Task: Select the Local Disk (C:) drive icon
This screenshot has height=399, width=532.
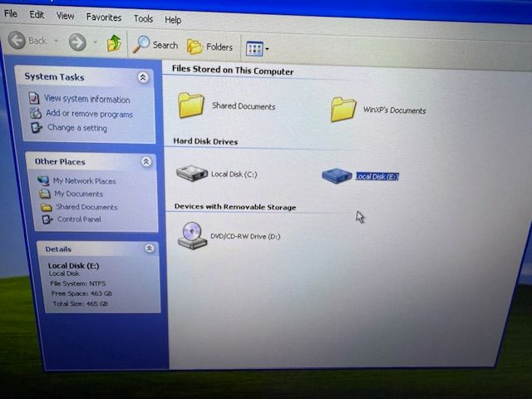Action: click(192, 173)
